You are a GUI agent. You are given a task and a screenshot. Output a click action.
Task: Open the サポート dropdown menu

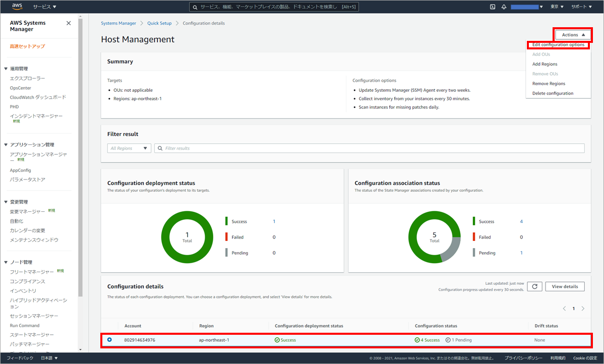pyautogui.click(x=582, y=7)
